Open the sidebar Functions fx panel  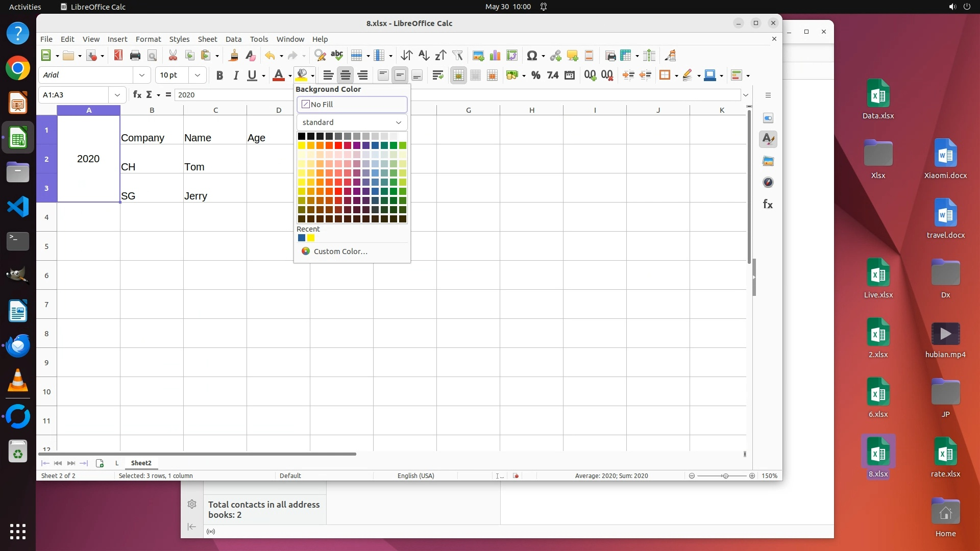768,205
